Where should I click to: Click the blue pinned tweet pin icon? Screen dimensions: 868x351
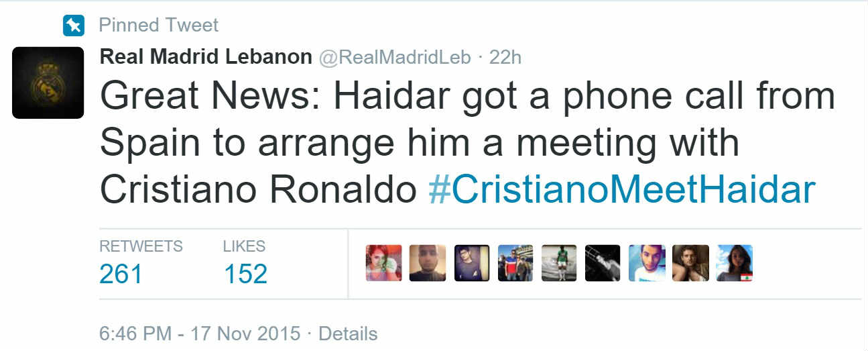[72, 26]
